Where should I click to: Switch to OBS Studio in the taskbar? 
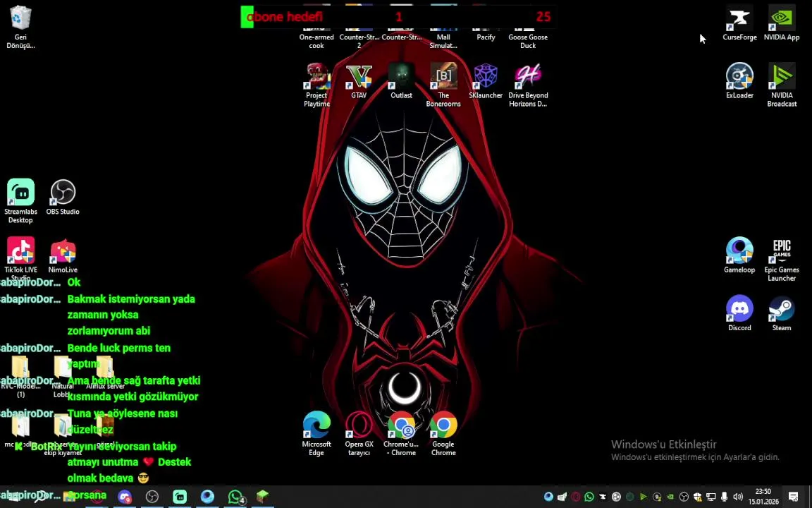(152, 497)
